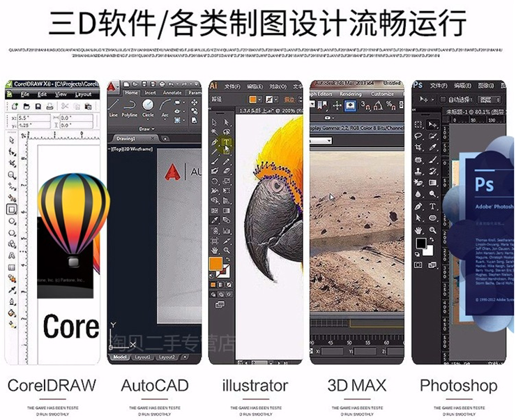Screen dimensions: 523x420
Task: Collapse the Photoshop toolbox with double arrows
Action: point(415,110)
